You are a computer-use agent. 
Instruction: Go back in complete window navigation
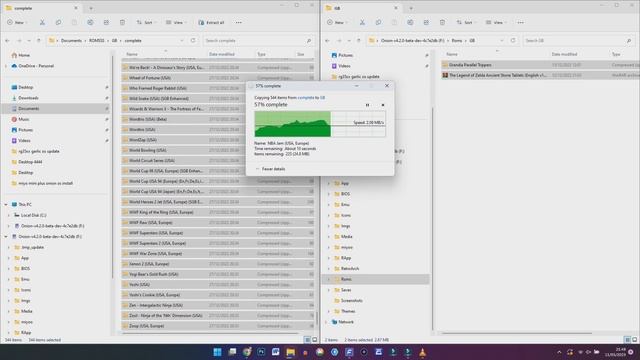(x=7, y=40)
